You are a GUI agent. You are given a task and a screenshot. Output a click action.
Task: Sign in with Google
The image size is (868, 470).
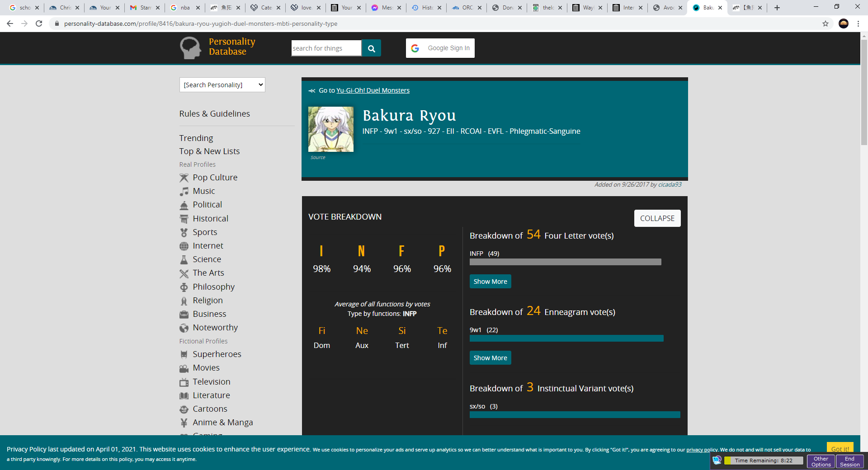click(x=440, y=48)
